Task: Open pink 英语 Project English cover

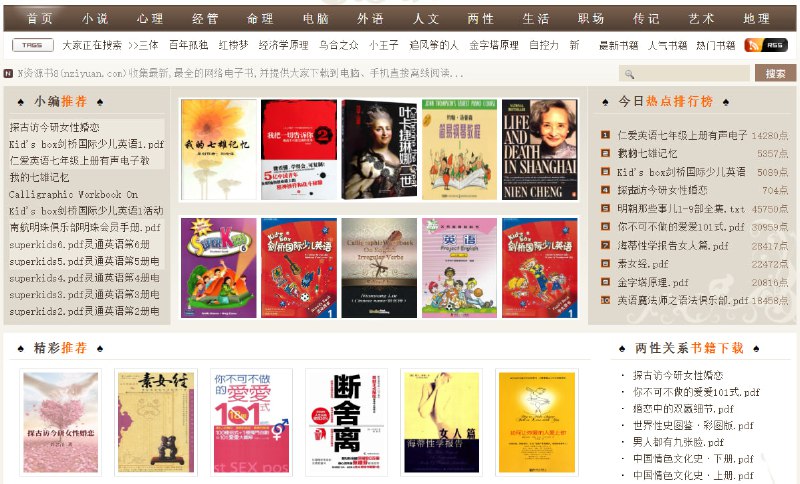Action: pos(459,268)
